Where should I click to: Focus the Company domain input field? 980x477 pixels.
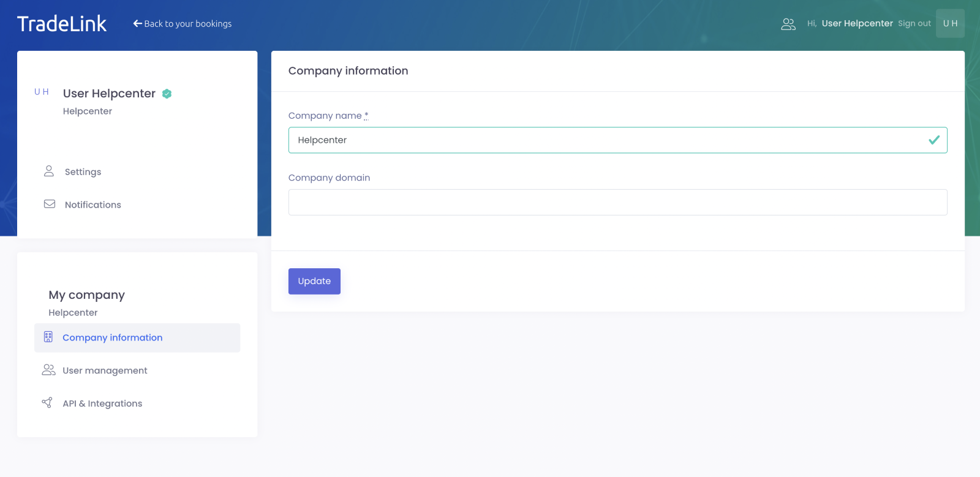pyautogui.click(x=617, y=203)
